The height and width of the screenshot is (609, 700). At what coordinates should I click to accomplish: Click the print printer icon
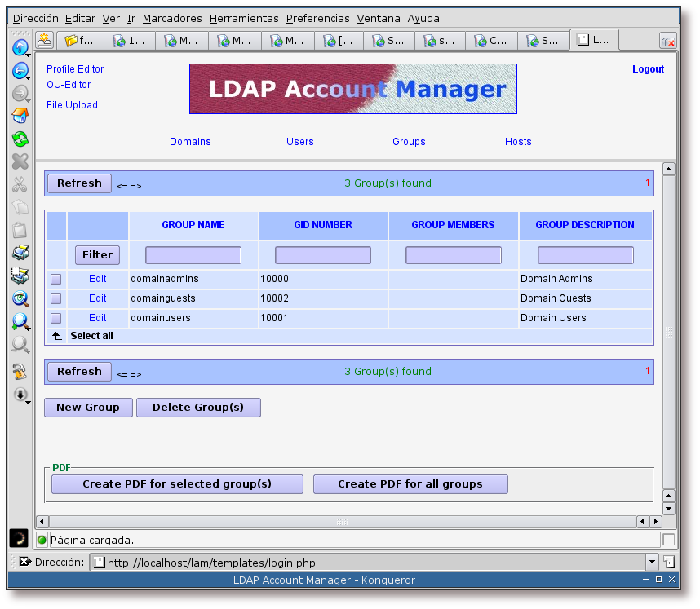(x=20, y=253)
